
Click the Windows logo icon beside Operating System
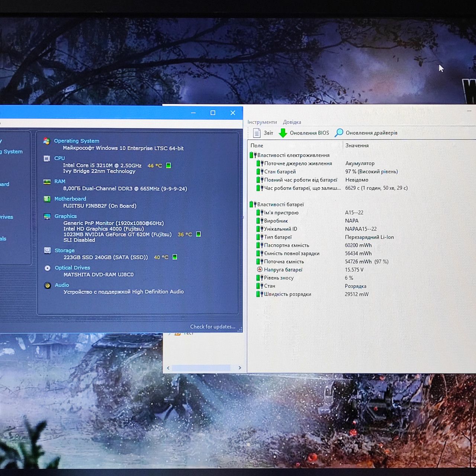coord(46,141)
